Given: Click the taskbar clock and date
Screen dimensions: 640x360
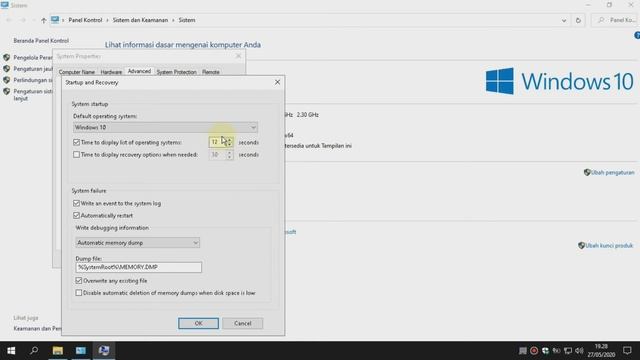Looking at the screenshot, I should click(601, 351).
